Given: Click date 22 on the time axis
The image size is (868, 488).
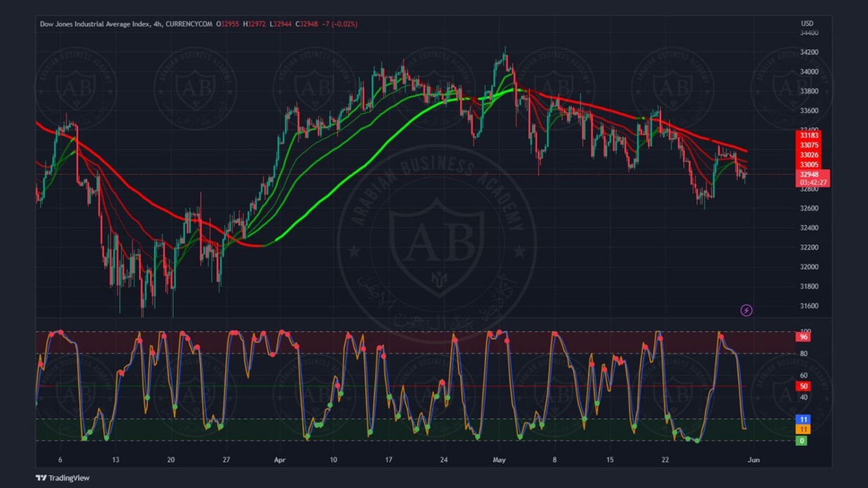Looking at the screenshot, I should [665, 460].
